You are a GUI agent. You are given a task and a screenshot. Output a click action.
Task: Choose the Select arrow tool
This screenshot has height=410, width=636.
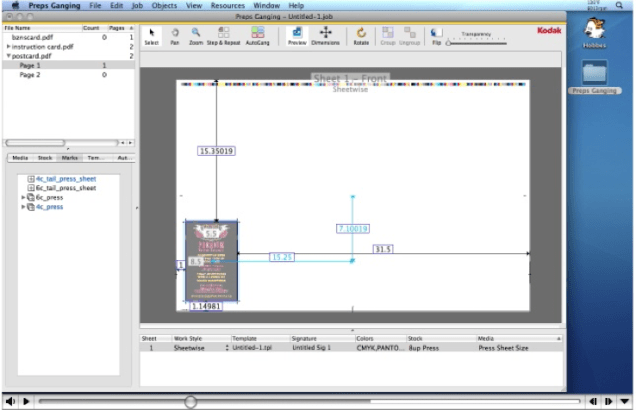151,34
